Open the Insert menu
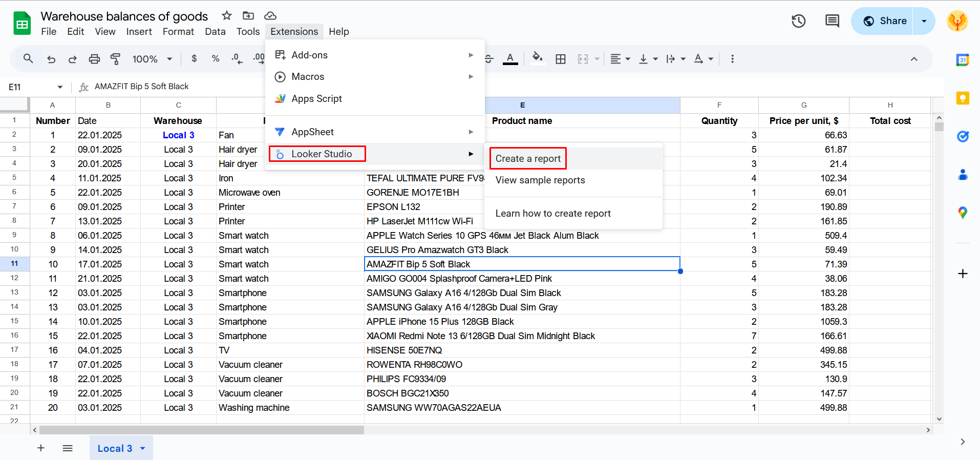This screenshot has height=460, width=980. [x=139, y=32]
